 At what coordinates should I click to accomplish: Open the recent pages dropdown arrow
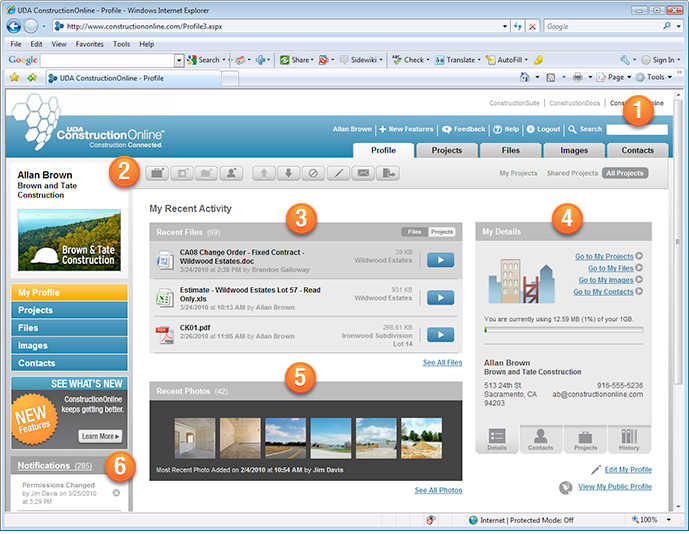pos(44,26)
